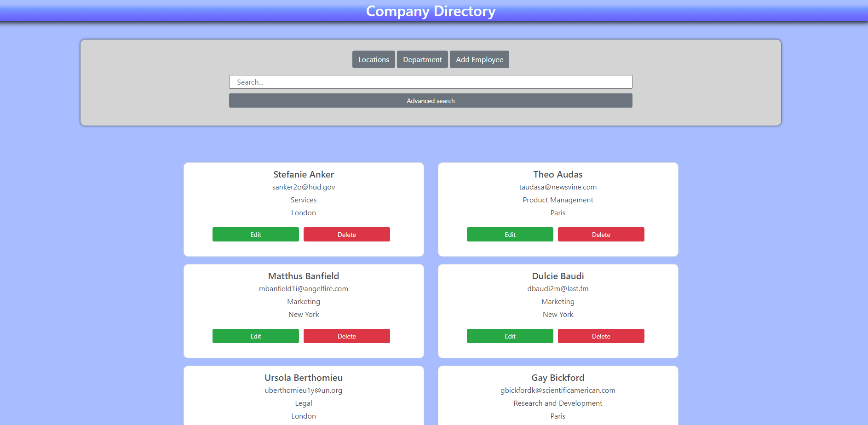Edit Stefanie Anker's record
This screenshot has height=425, width=868.
pos(256,235)
